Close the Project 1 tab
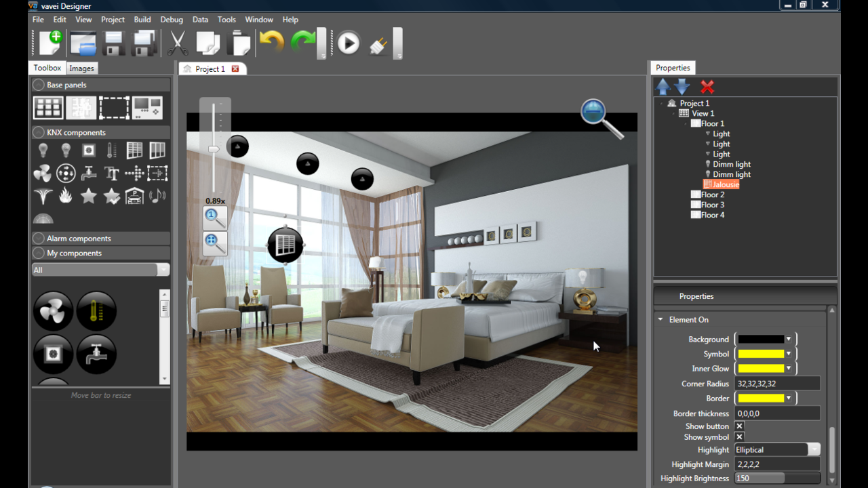Viewport: 868px width, 488px height. (235, 68)
